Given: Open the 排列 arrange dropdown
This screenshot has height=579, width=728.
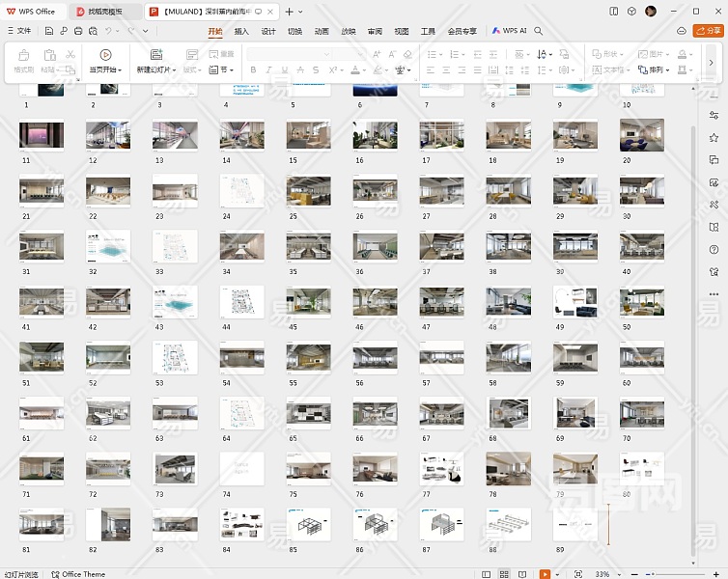Looking at the screenshot, I should 657,70.
